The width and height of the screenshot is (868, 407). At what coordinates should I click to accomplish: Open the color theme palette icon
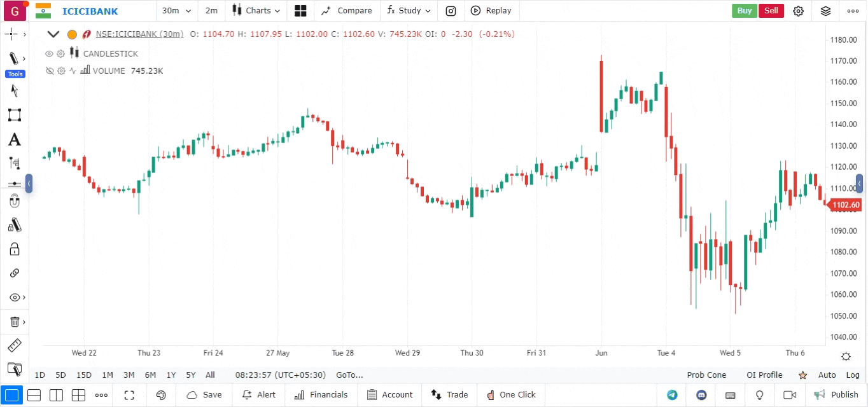161,395
